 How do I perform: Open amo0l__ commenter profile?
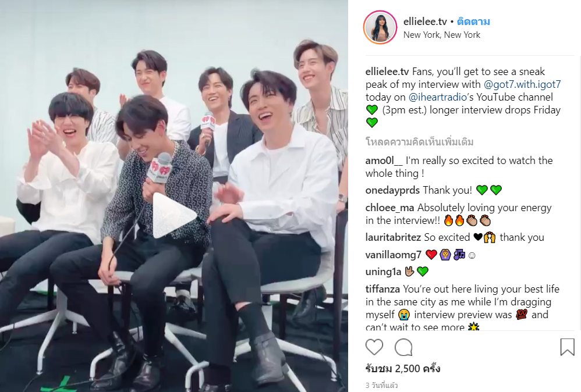[x=384, y=161]
